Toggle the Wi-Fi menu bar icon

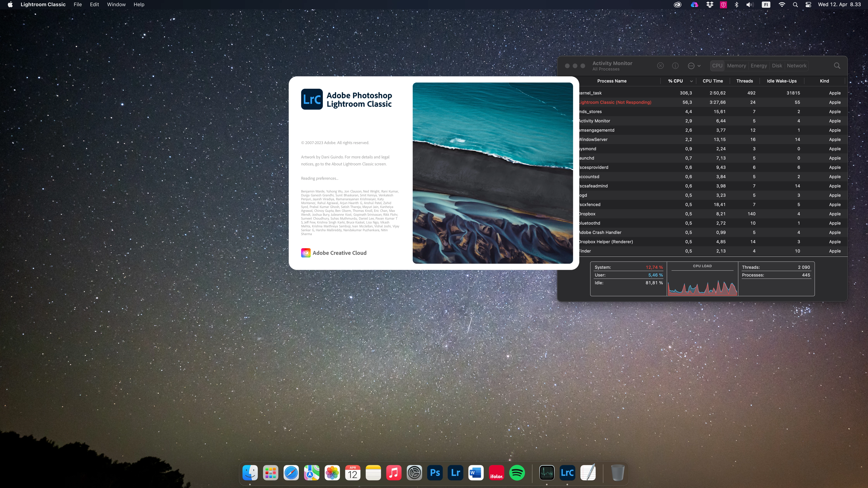[782, 5]
